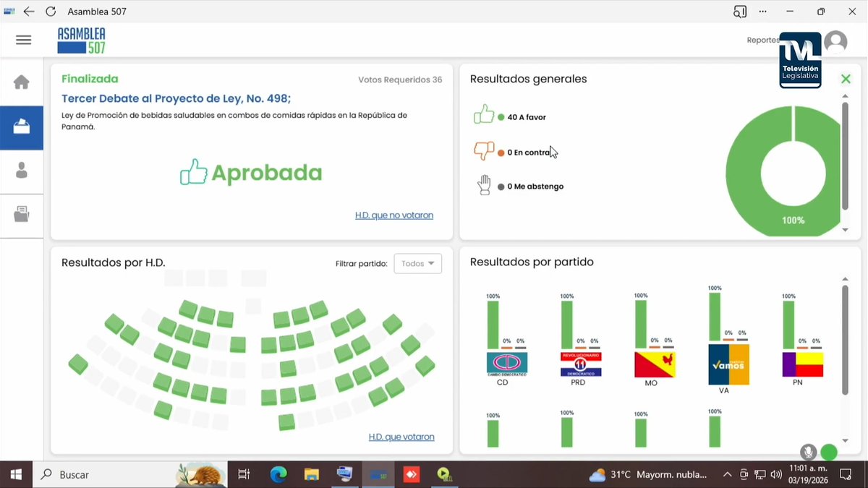868x488 pixels.
Task: Open the weather widget 31°C
Action: [x=648, y=475]
